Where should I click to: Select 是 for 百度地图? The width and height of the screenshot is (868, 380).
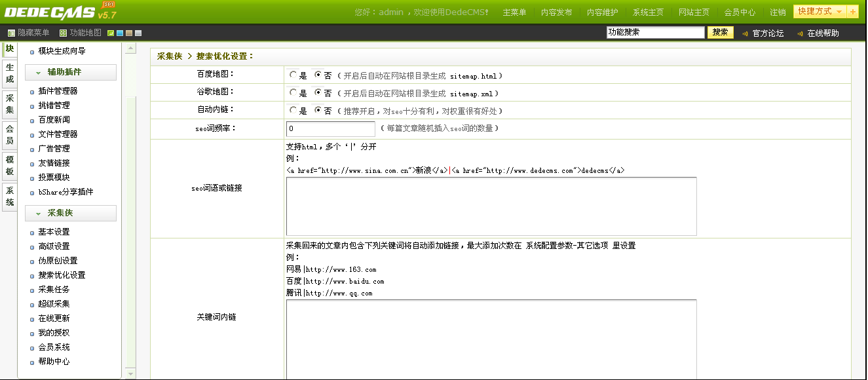tap(293, 75)
